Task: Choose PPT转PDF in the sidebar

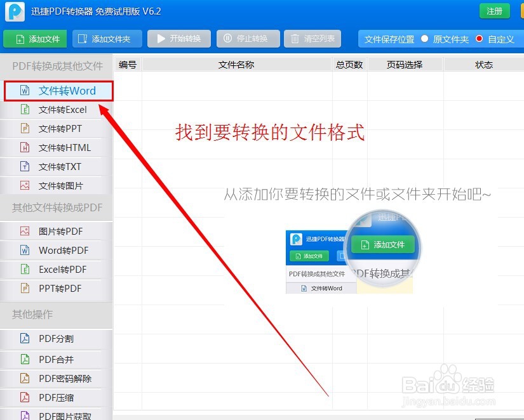Action: [x=56, y=289]
